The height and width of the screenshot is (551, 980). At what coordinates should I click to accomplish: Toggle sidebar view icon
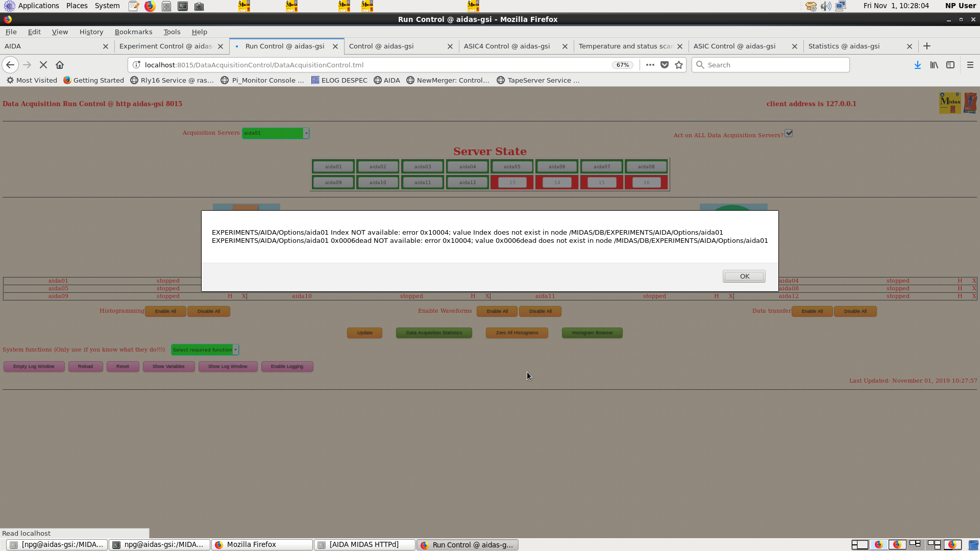click(950, 65)
